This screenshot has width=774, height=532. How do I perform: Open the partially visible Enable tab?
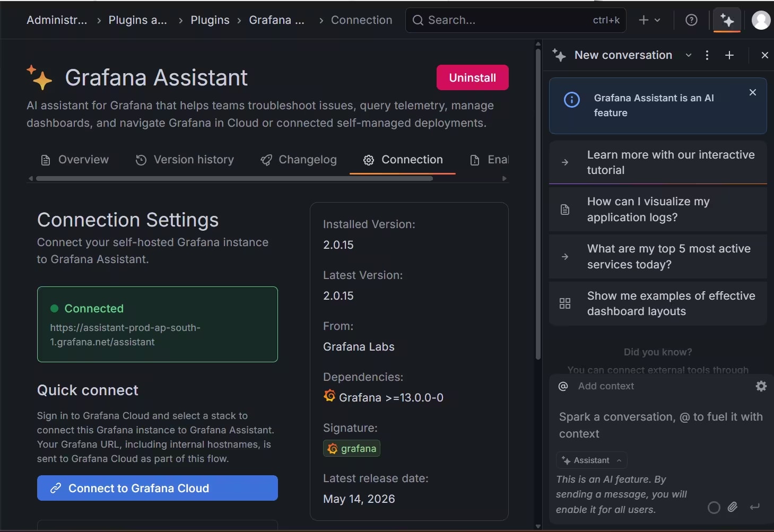coord(489,160)
